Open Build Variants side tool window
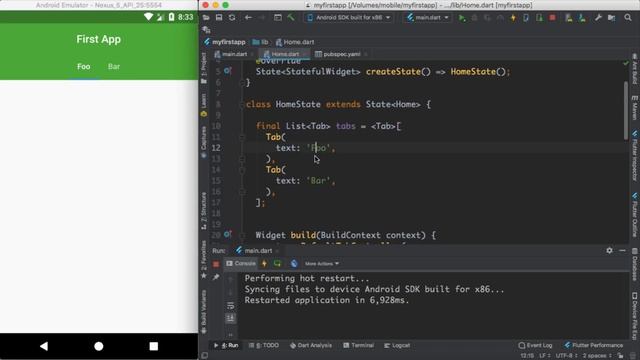 tap(204, 312)
